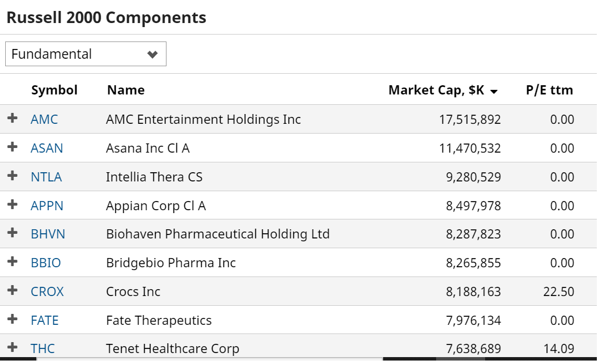Expand the ASAN row plus icon
This screenshot has width=598, height=364.
[12, 147]
